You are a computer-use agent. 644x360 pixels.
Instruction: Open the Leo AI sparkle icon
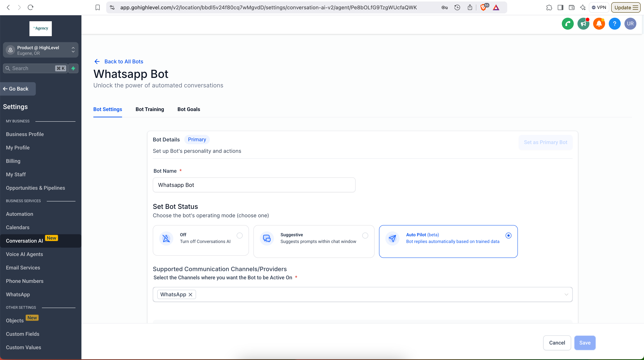583,7
